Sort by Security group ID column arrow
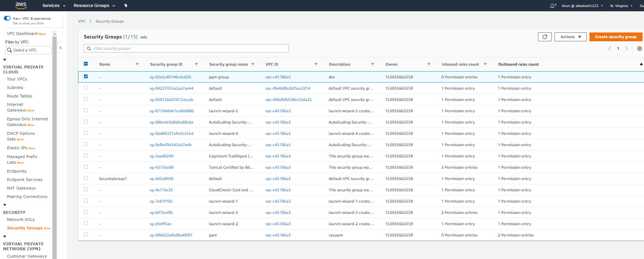This screenshot has width=644, height=259. tap(196, 64)
